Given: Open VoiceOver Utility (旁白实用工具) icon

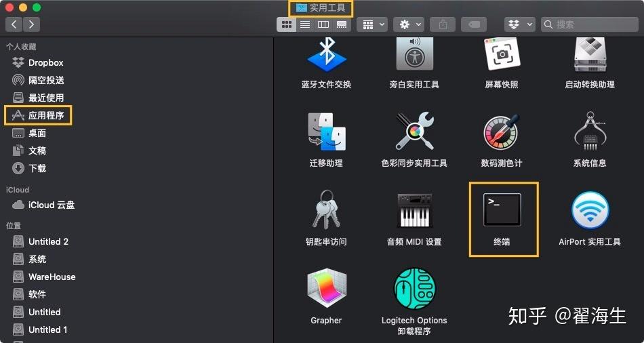Looking at the screenshot, I should click(x=414, y=54).
